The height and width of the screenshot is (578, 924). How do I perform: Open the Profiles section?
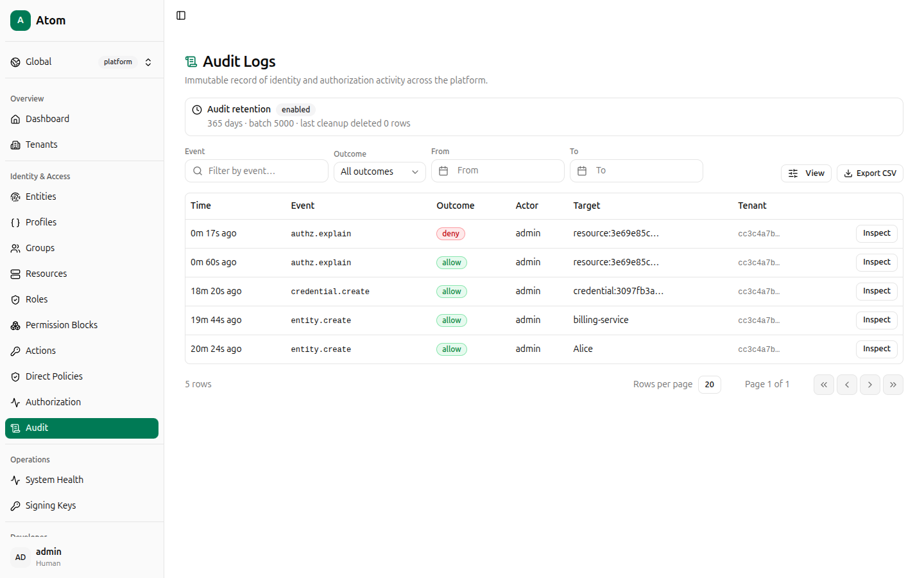point(82,223)
